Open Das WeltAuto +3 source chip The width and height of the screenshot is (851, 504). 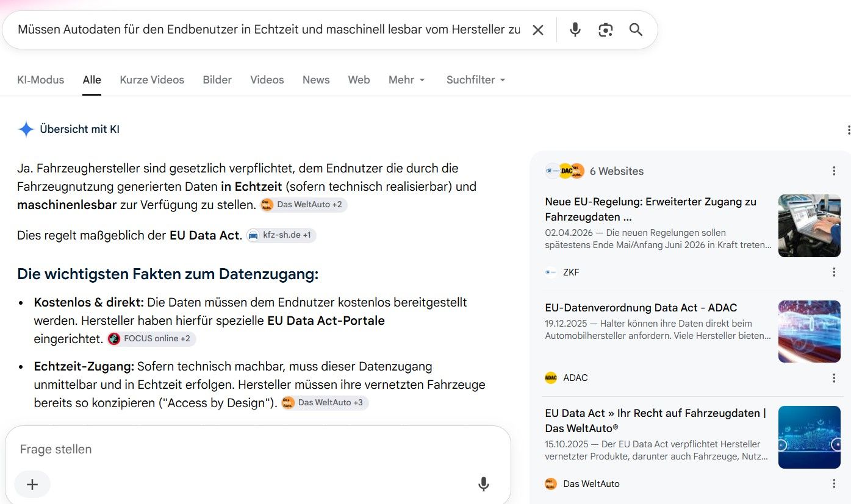325,403
